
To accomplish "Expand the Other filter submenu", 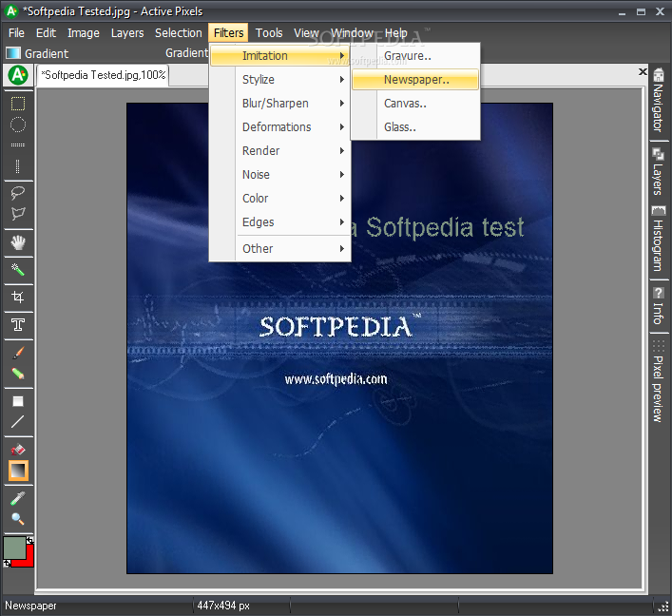I will tap(279, 249).
